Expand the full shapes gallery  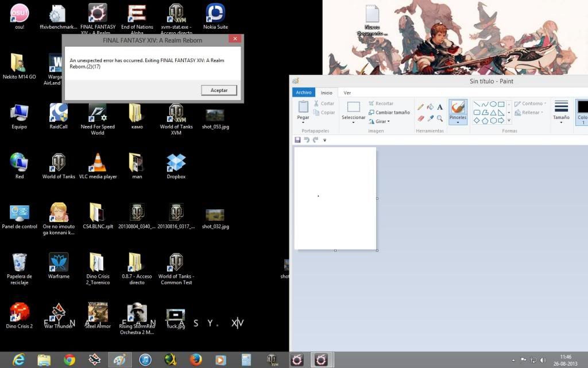509,121
